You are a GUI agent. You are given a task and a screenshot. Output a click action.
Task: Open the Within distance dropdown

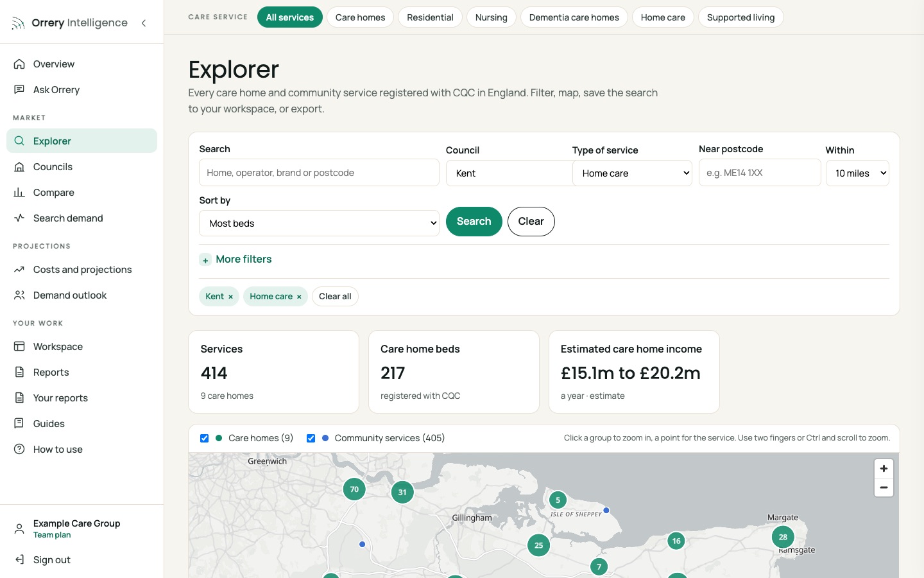pos(857,173)
